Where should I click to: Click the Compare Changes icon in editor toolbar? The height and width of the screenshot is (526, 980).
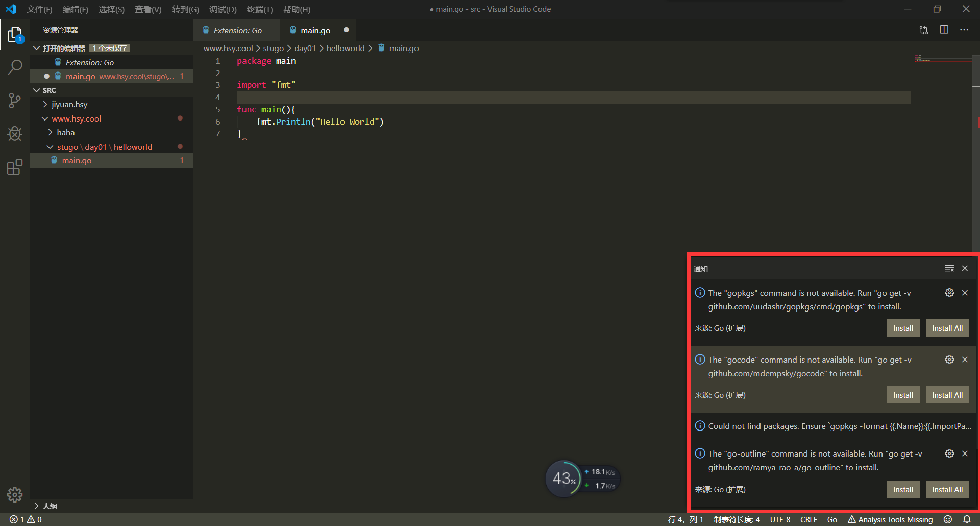point(924,30)
